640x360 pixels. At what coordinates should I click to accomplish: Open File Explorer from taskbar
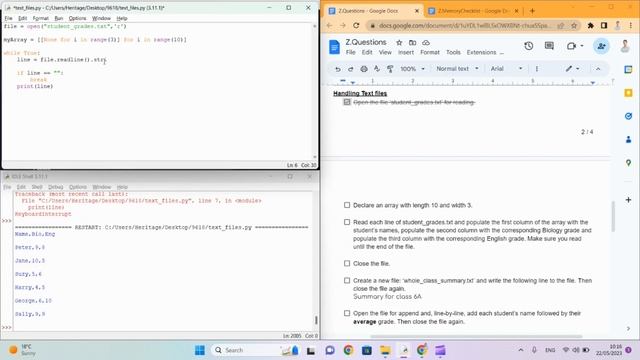pos(384,350)
